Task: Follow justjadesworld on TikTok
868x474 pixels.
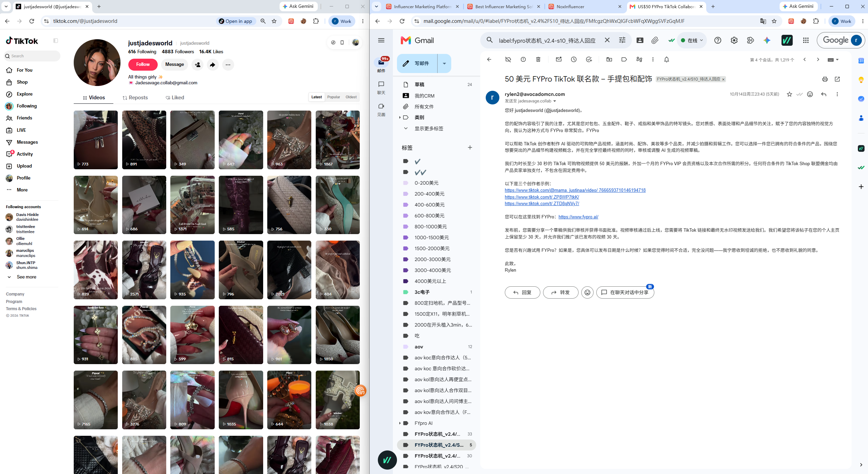Action: click(143, 64)
